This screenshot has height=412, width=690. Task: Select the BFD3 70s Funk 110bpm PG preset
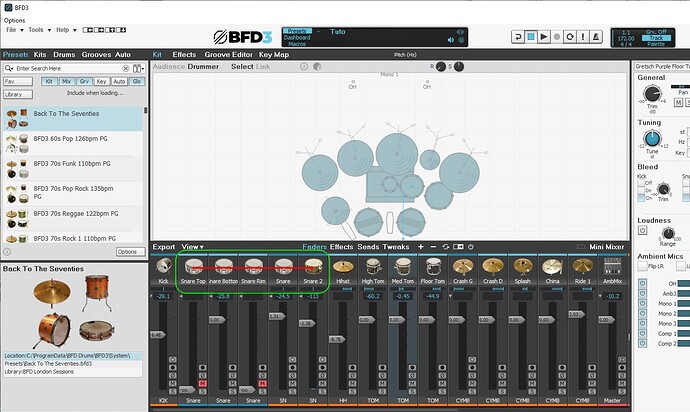coord(73,169)
